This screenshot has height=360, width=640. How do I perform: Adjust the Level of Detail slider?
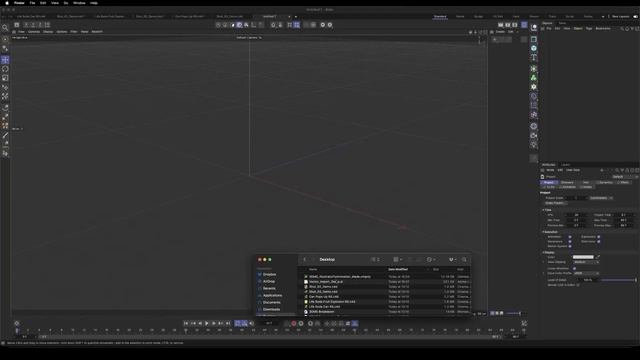(618, 280)
